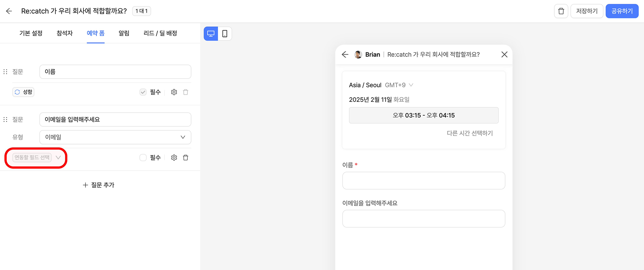The image size is (644, 270).
Task: Open Asia / Seoul timezone dropdown
Action: 381,85
